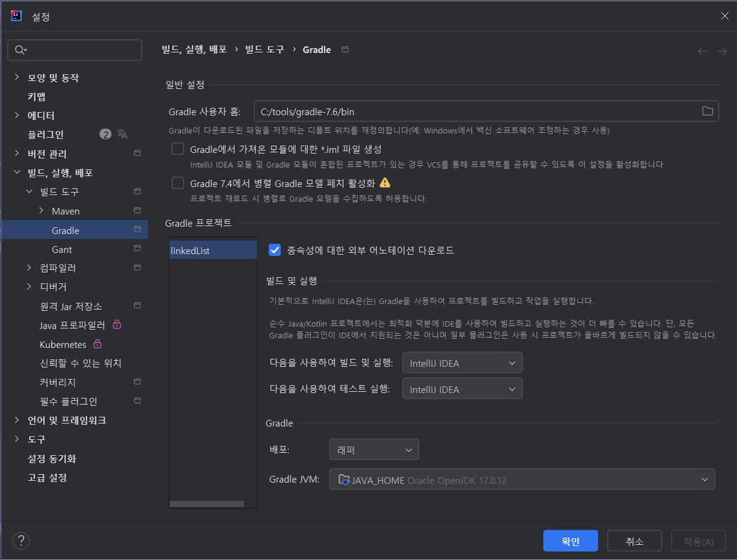
Task: Open 설정 동기화 settings page
Action: click(x=52, y=458)
